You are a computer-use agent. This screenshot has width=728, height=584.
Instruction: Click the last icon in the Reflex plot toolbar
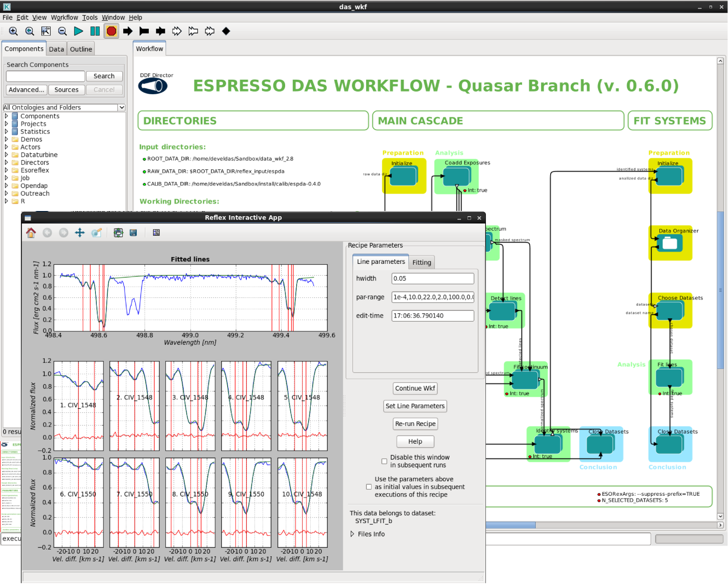[x=156, y=233]
